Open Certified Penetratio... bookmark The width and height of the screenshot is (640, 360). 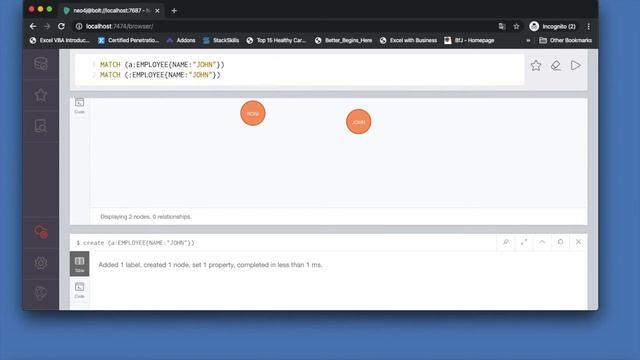(x=129, y=40)
